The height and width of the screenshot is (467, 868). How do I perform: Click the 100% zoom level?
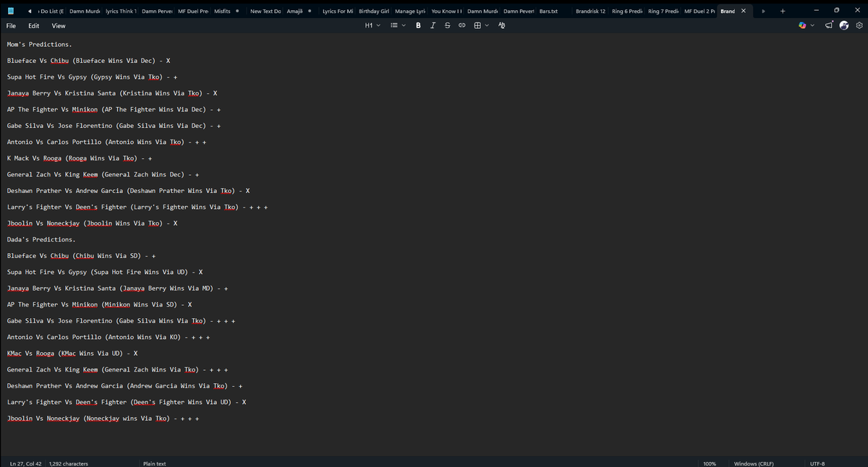710,463
